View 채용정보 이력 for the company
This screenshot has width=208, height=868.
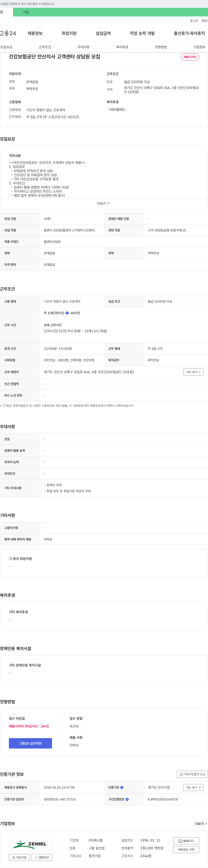point(186,849)
